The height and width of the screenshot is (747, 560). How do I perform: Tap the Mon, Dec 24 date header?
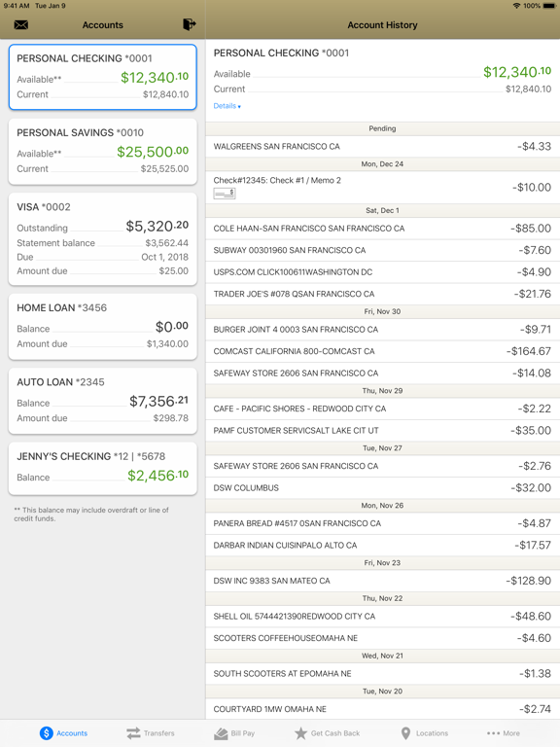click(382, 163)
